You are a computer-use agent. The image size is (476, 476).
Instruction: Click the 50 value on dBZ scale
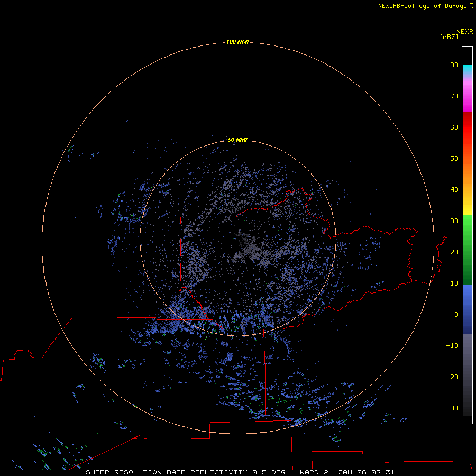pos(454,159)
